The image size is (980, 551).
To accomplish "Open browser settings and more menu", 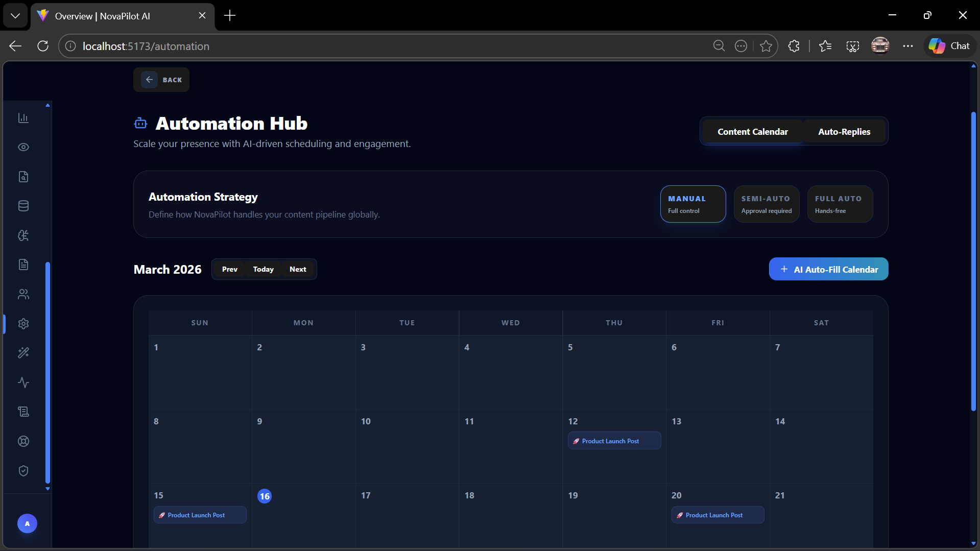I will pyautogui.click(x=907, y=46).
